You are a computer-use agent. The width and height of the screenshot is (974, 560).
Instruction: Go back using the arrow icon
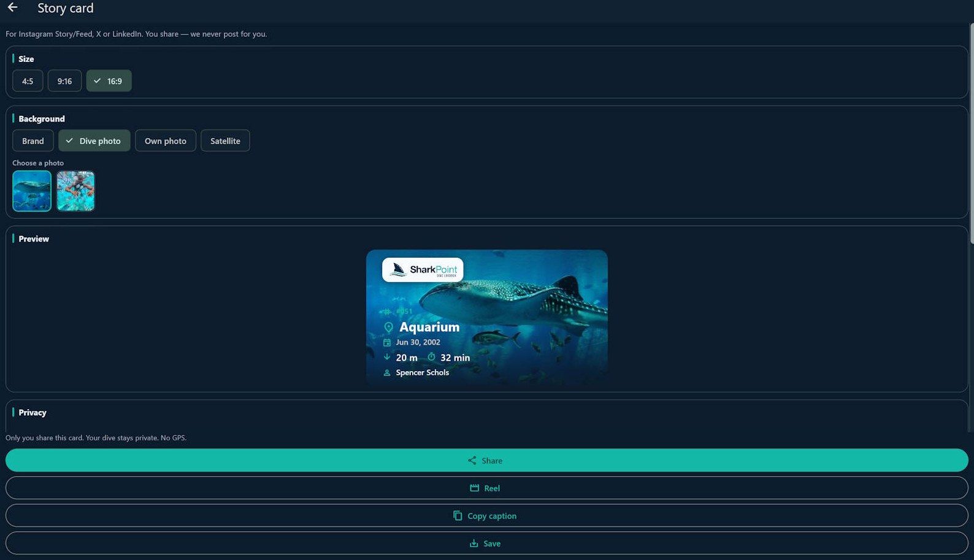point(12,7)
